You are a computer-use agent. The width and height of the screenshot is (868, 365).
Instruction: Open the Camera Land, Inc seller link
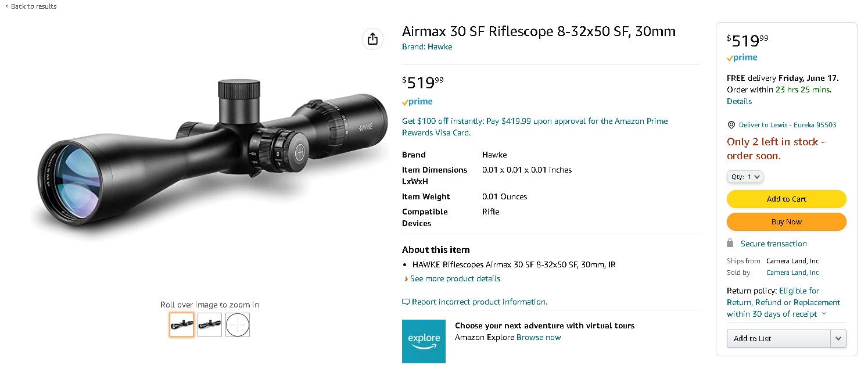point(792,273)
